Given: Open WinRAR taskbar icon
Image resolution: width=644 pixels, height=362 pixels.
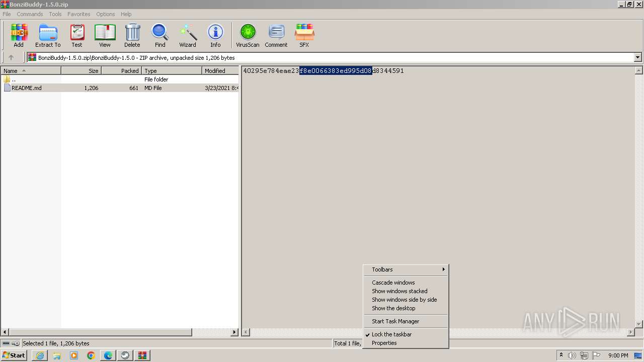Looking at the screenshot, I should coord(142,355).
